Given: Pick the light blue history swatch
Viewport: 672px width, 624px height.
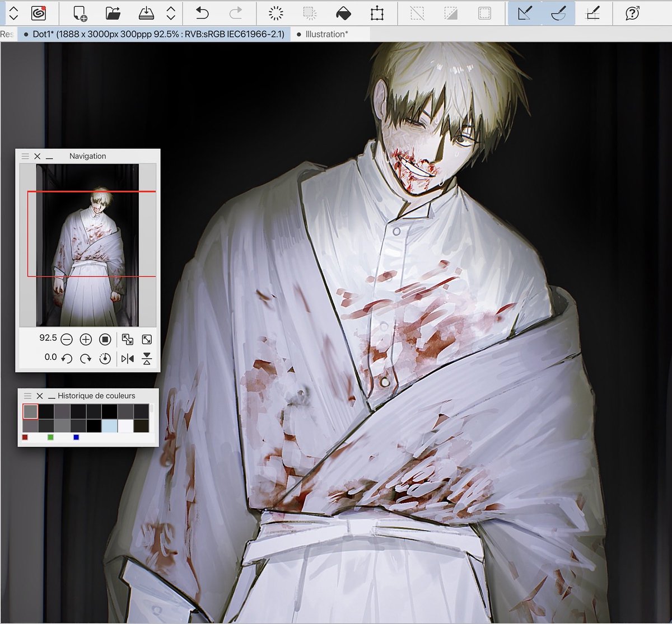Looking at the screenshot, I should coord(110,426).
